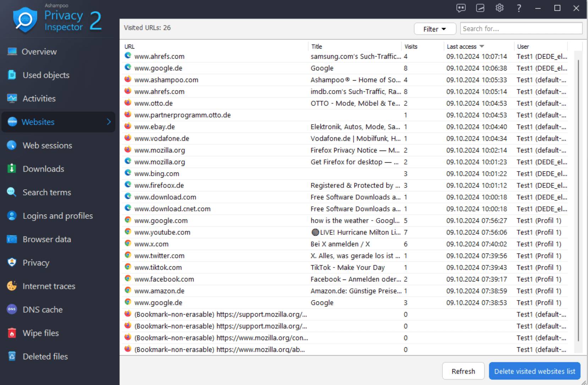The image size is (588, 385).
Task: Switch to the Overview section
Action: point(39,51)
